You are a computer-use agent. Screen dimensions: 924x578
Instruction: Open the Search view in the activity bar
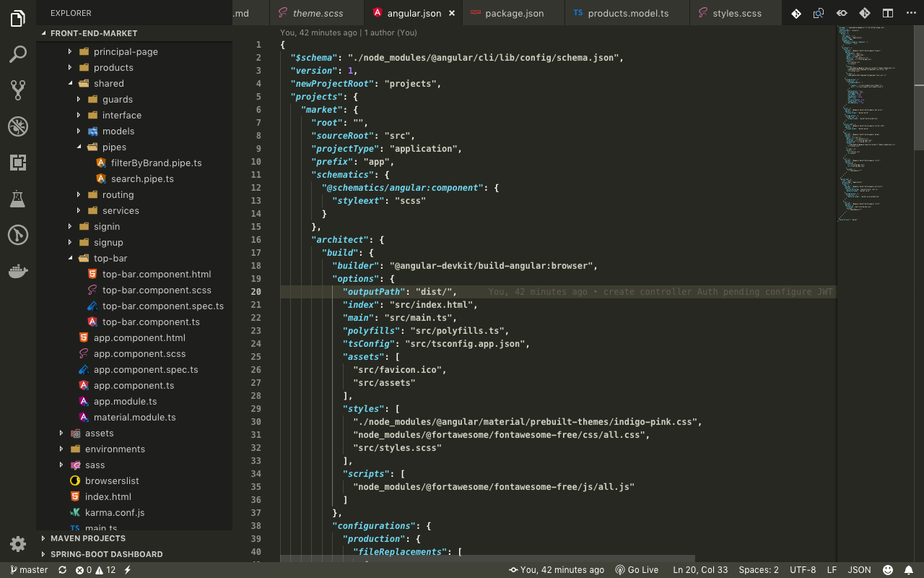(17, 54)
